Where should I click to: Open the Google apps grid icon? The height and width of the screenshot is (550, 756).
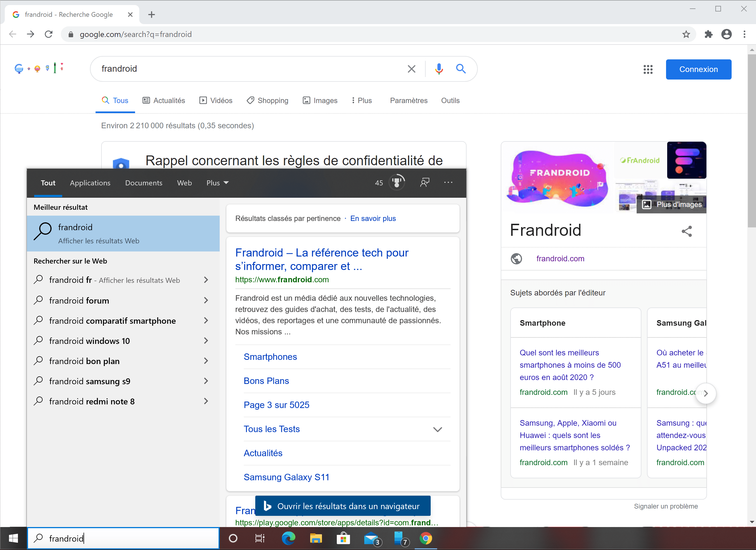pyautogui.click(x=648, y=69)
